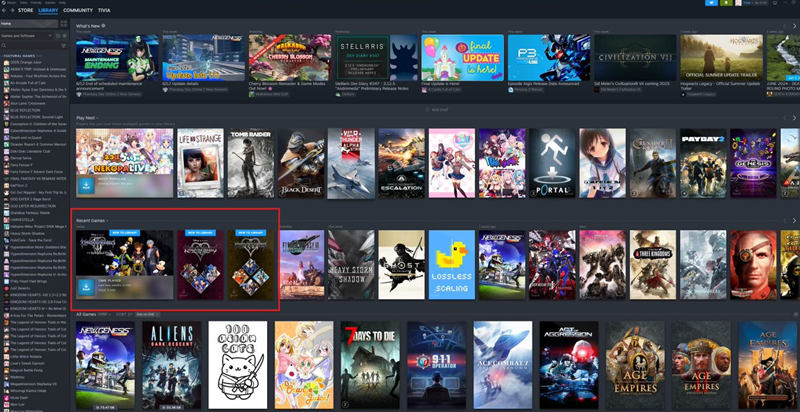Open the Help menu

click(x=62, y=3)
